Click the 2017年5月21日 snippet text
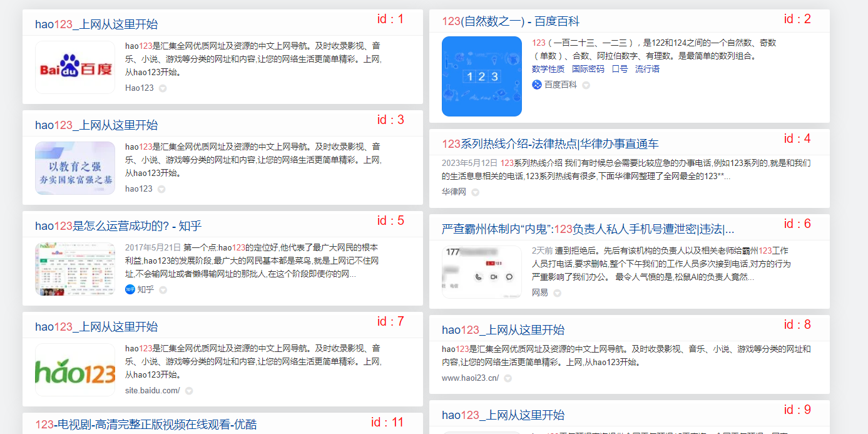The image size is (868, 434). coord(252,261)
